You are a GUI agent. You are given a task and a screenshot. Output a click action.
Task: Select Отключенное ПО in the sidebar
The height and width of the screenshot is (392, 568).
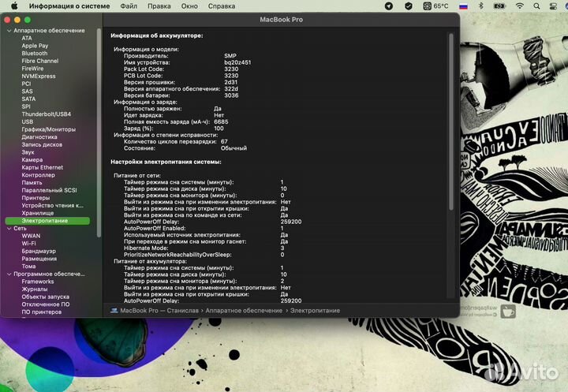[46, 304]
